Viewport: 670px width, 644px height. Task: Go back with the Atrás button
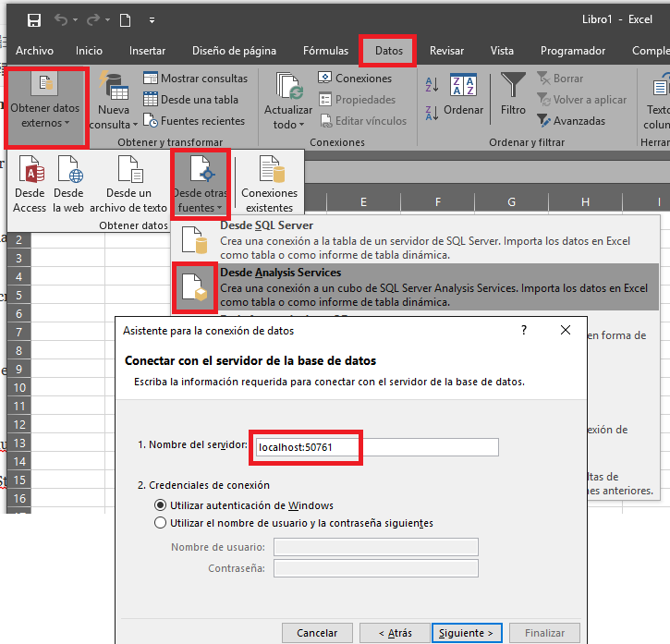[395, 633]
